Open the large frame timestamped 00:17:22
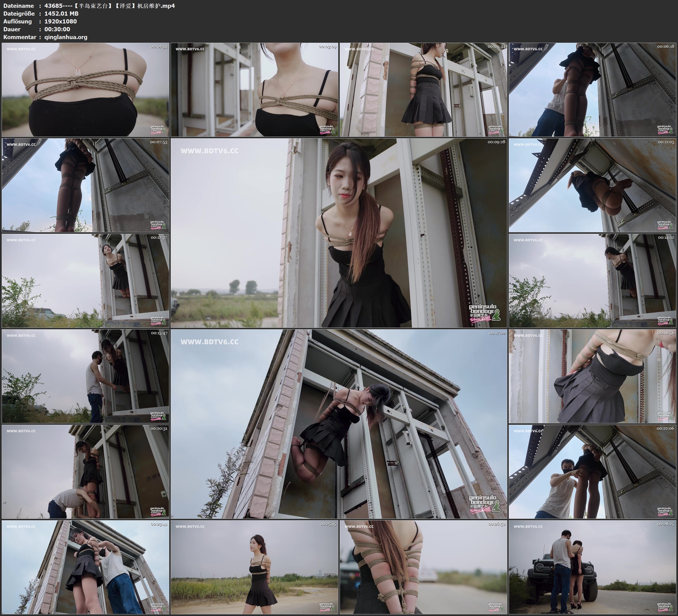 [x=339, y=424]
